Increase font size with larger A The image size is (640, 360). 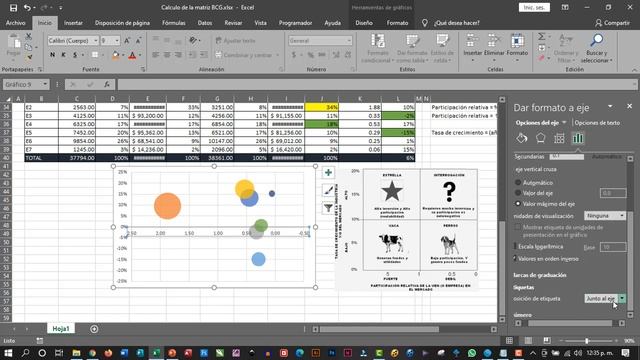click(x=127, y=40)
